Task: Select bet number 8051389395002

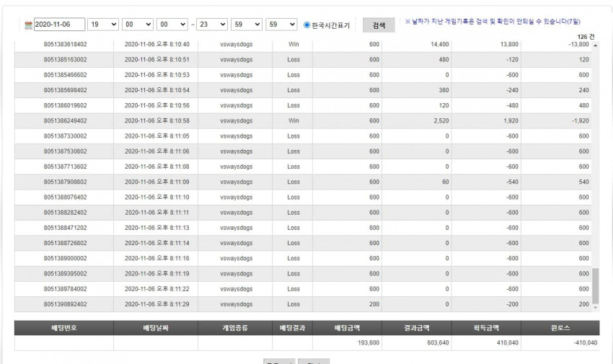Action: coord(66,274)
